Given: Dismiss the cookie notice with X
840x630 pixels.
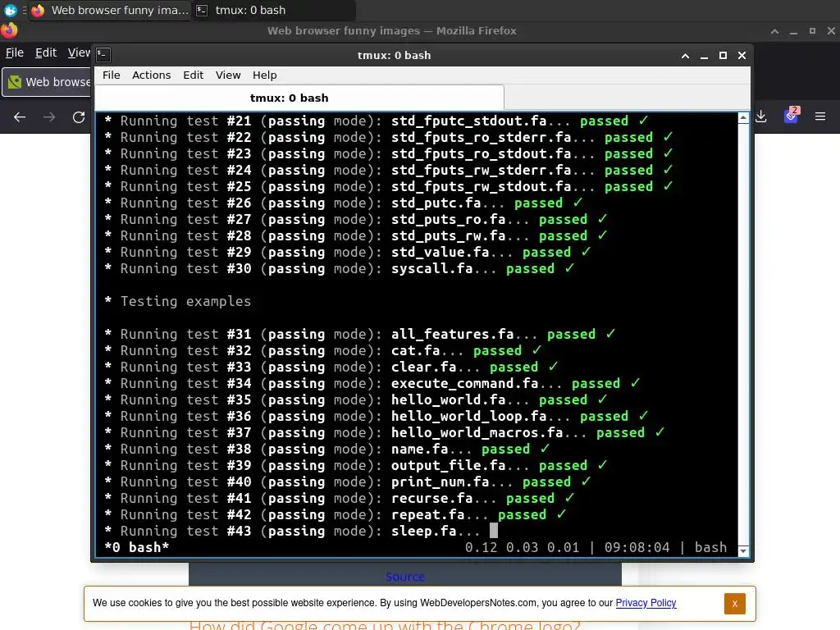Looking at the screenshot, I should click(x=734, y=604).
